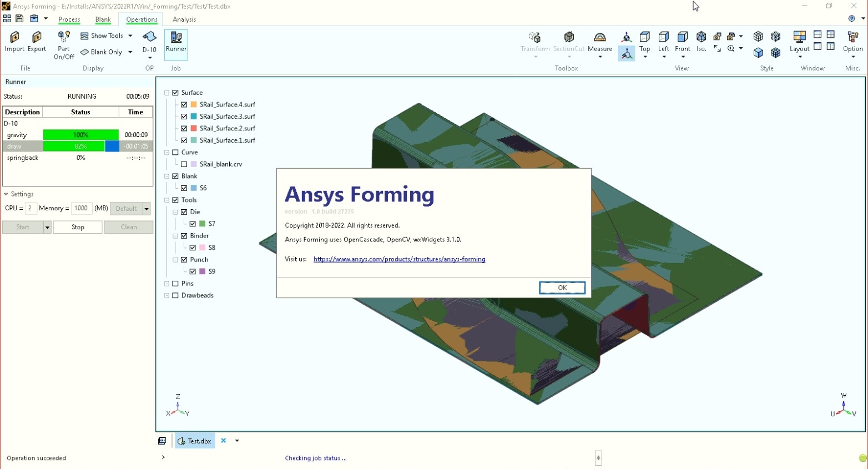This screenshot has width=868, height=469.
Task: Select solid shaded cube style icon
Action: click(758, 53)
